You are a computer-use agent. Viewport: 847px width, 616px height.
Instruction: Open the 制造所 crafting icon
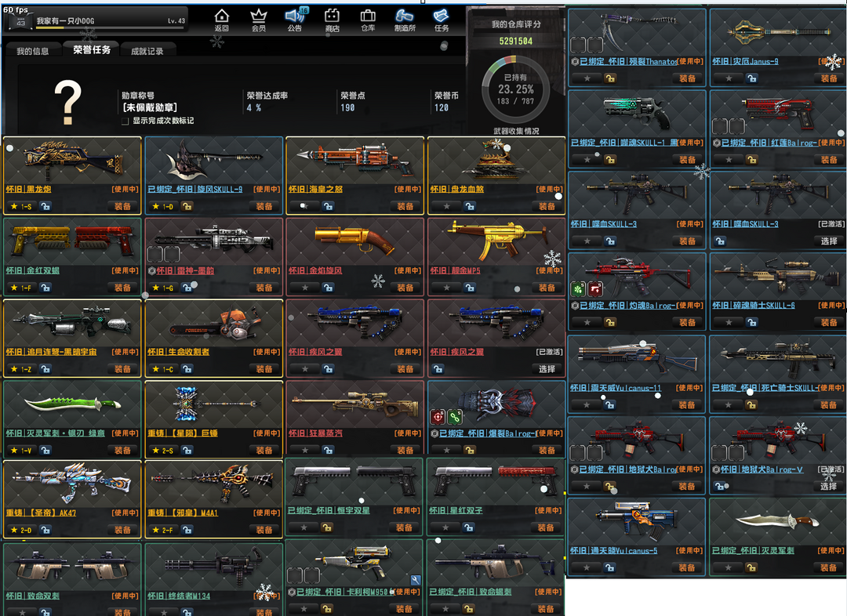[405, 20]
